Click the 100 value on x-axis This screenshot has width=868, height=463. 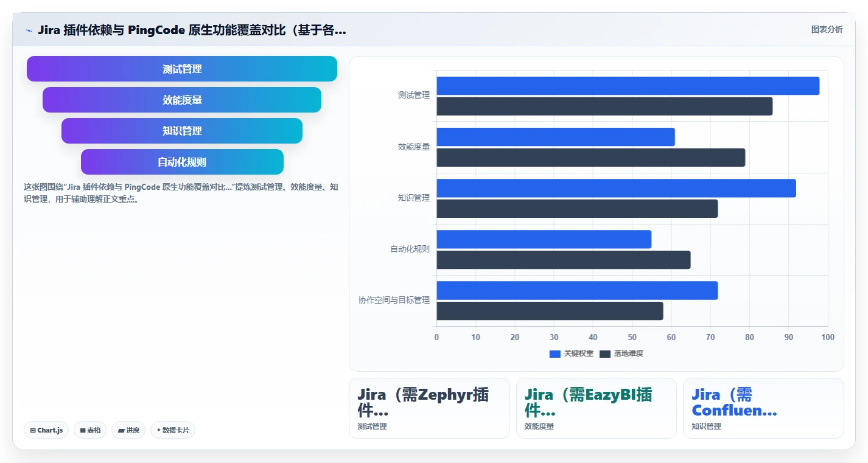pyautogui.click(x=828, y=337)
